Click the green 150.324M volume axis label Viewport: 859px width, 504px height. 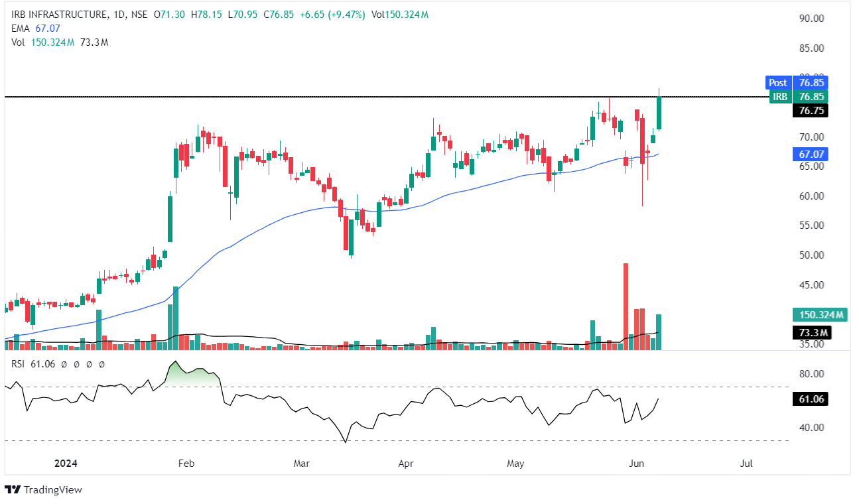[x=820, y=314]
